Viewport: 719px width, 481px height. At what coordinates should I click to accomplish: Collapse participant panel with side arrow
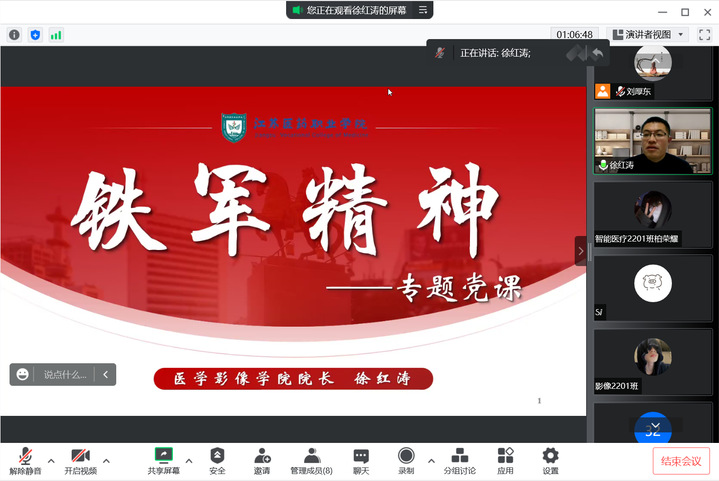(x=580, y=251)
